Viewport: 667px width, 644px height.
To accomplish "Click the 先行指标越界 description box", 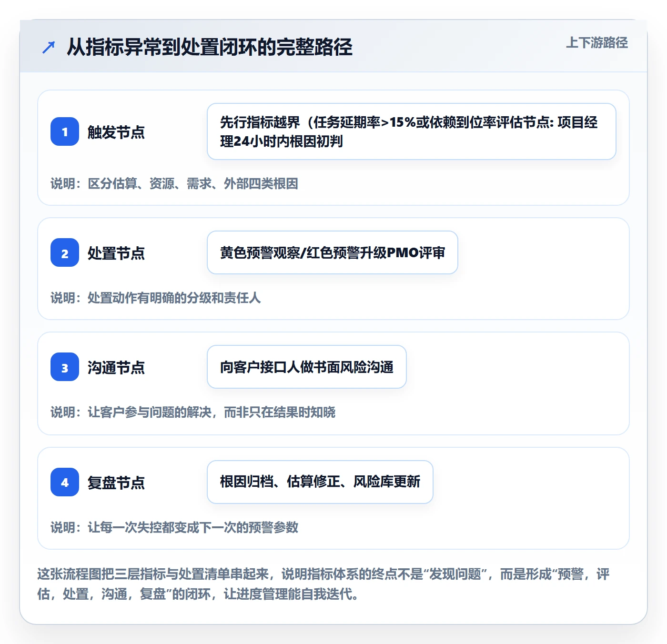I will coord(412,131).
